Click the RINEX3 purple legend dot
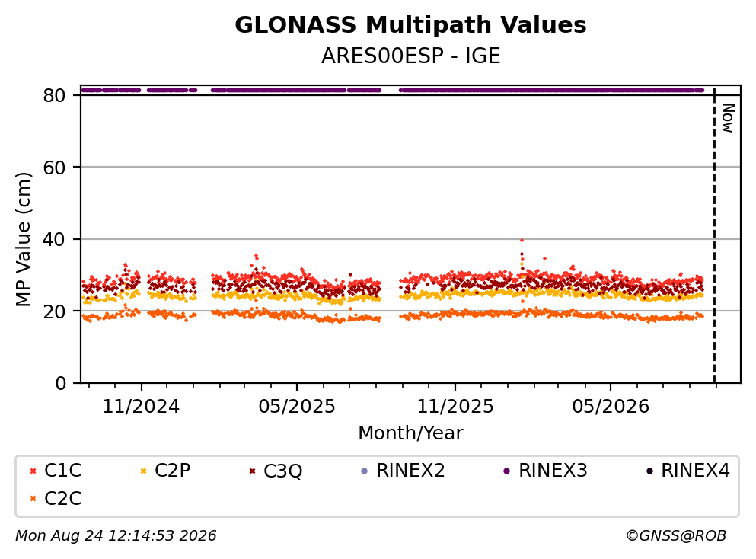The image size is (756, 559). [506, 471]
